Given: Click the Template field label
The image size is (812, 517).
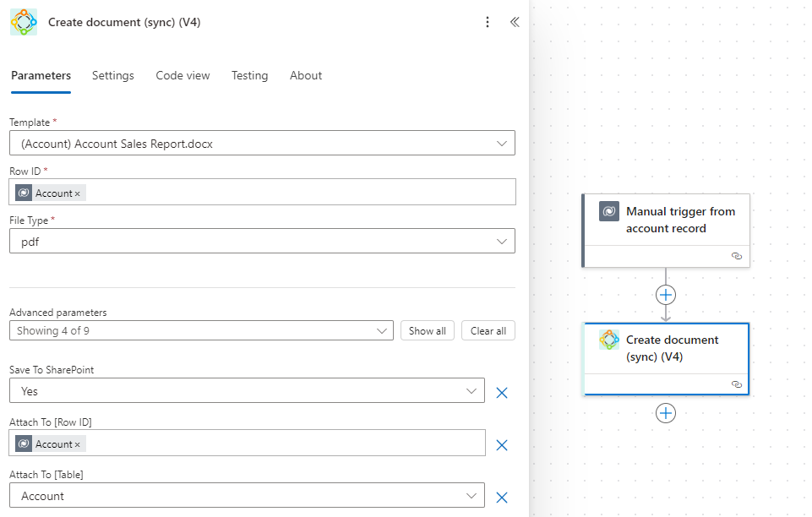Looking at the screenshot, I should (x=30, y=122).
